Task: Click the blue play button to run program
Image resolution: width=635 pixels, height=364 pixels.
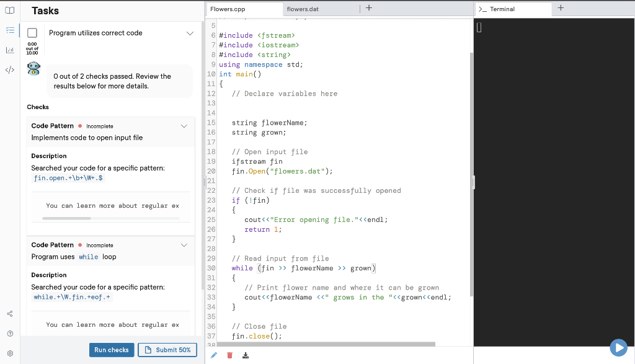Action: click(x=619, y=347)
